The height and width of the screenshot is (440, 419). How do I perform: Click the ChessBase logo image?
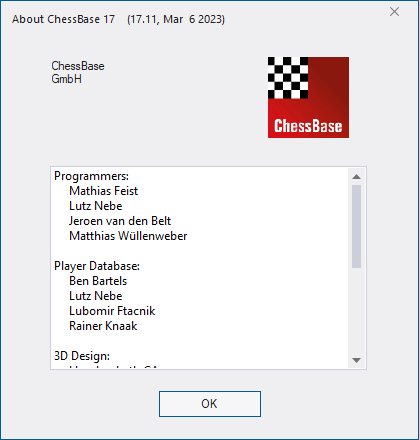[x=308, y=97]
